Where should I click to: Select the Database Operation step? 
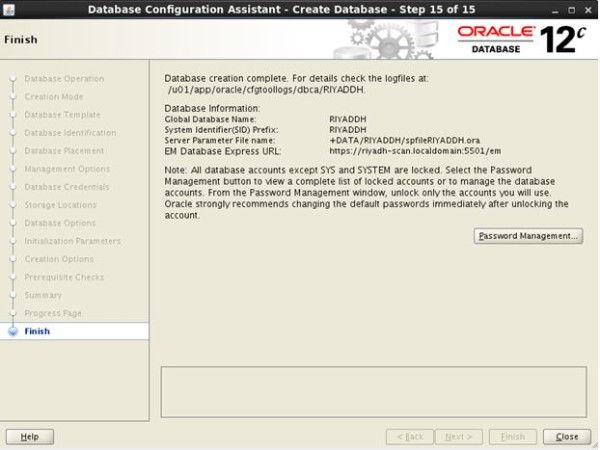coord(64,78)
